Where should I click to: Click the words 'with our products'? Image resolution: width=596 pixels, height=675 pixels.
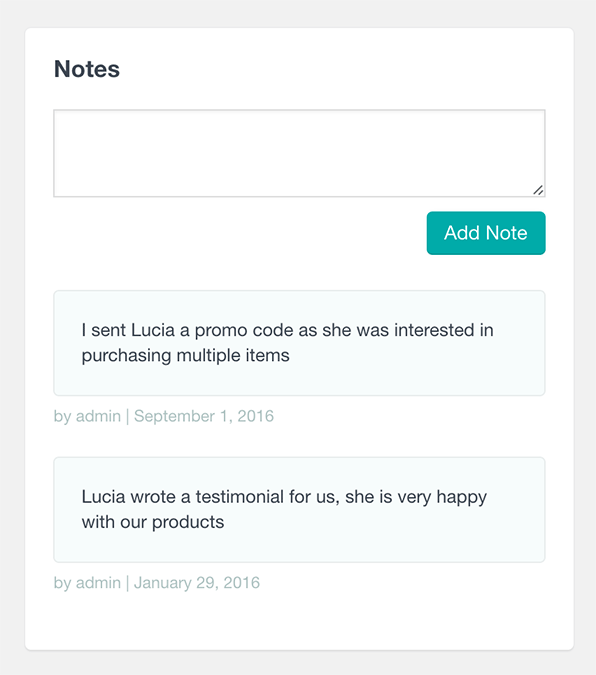[153, 522]
